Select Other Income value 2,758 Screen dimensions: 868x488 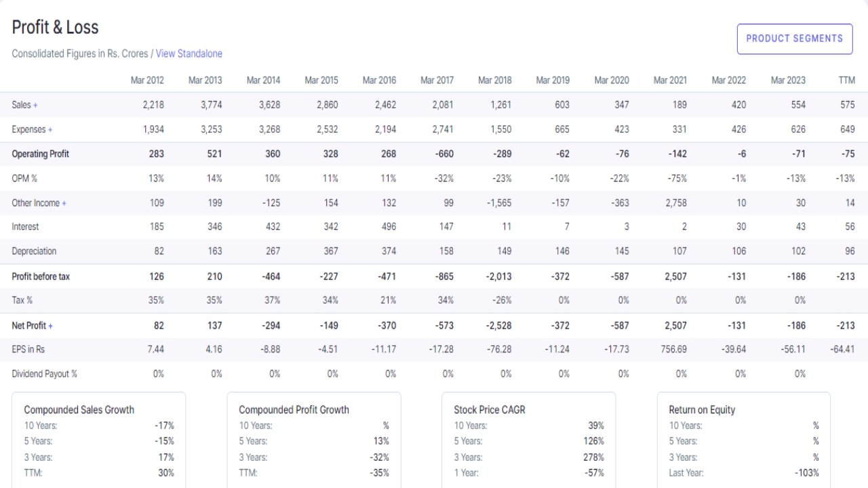[x=675, y=203]
